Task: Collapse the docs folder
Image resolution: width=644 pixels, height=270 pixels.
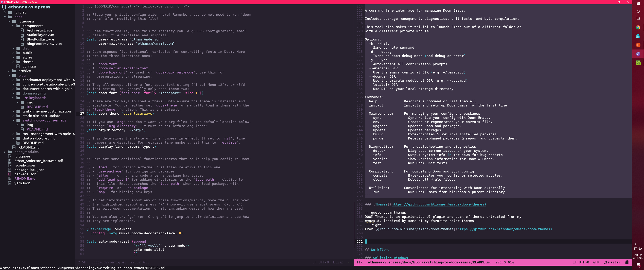Action: (5, 17)
